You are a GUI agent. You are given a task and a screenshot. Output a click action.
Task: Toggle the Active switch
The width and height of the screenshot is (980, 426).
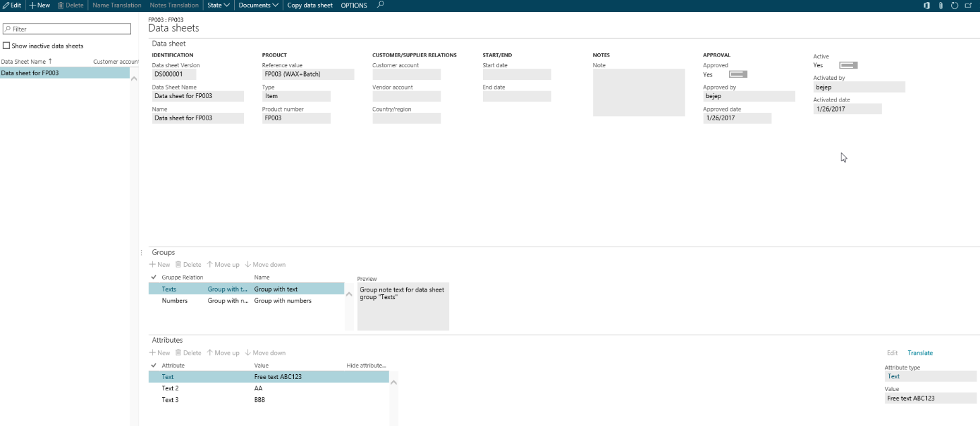point(848,65)
